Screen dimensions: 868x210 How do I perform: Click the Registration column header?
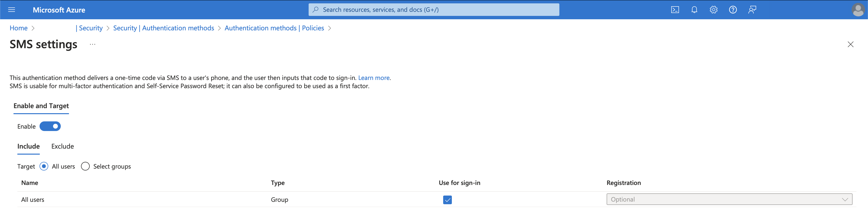pyautogui.click(x=623, y=183)
